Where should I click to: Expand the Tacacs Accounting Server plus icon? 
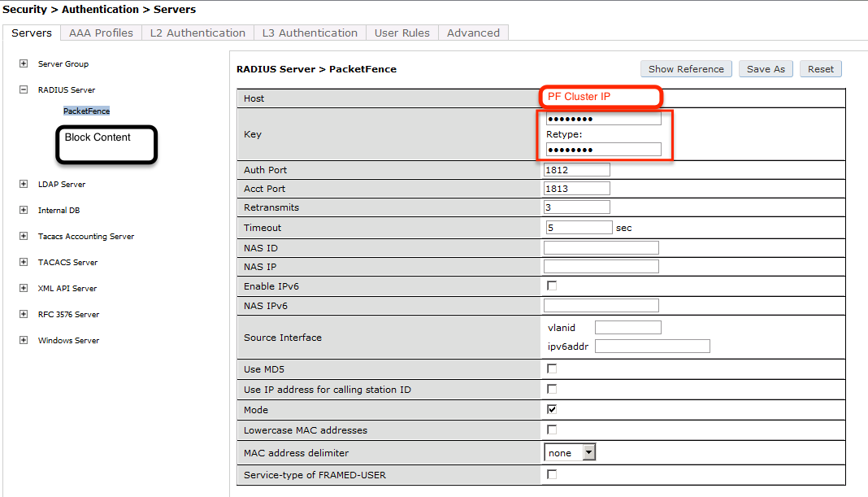[x=24, y=236]
